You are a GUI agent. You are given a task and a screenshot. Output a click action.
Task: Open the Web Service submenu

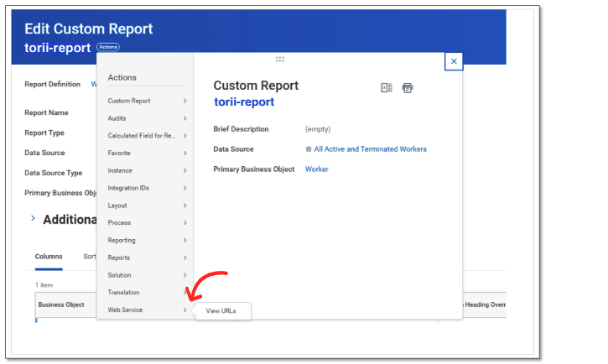click(x=147, y=309)
